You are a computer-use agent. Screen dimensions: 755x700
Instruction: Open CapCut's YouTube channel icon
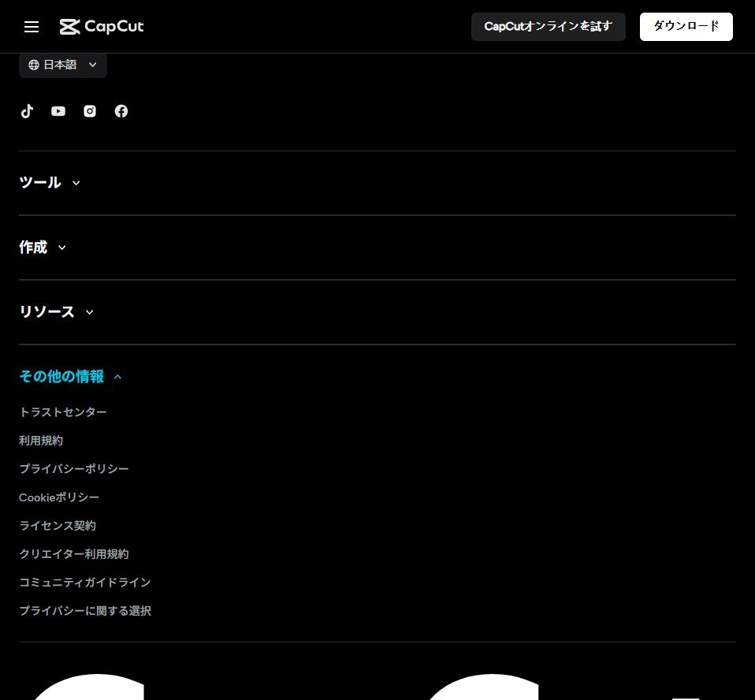point(58,111)
